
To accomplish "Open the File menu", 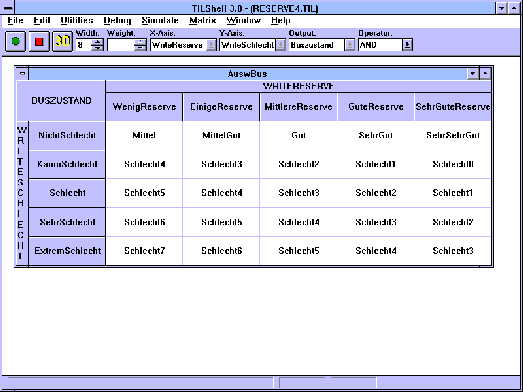I will click(15, 21).
